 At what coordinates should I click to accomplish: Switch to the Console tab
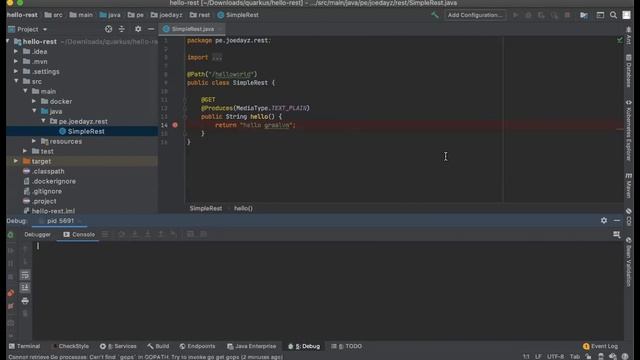click(79, 234)
